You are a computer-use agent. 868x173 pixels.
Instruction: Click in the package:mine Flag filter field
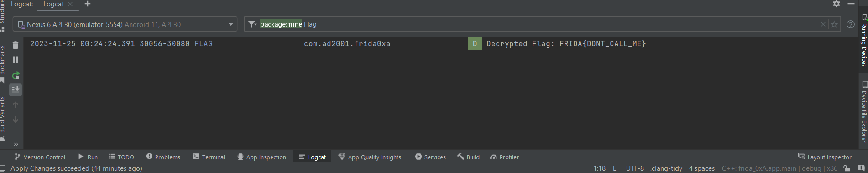539,24
